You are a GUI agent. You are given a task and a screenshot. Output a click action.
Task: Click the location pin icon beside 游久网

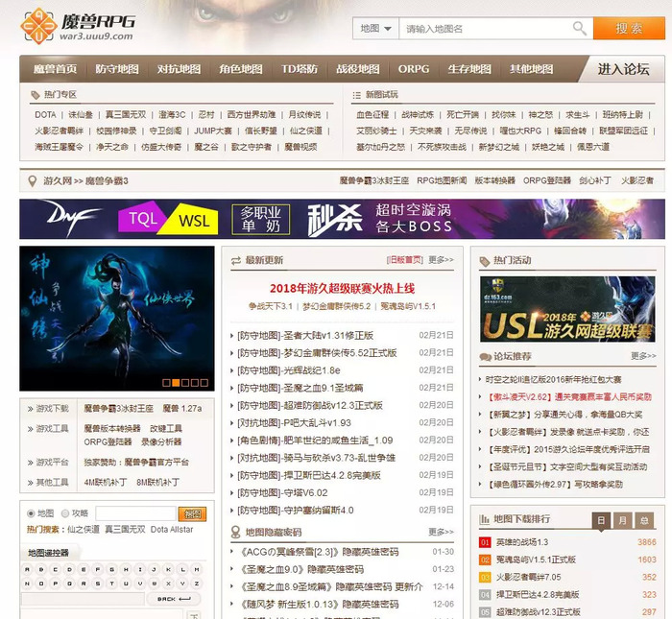[x=32, y=181]
